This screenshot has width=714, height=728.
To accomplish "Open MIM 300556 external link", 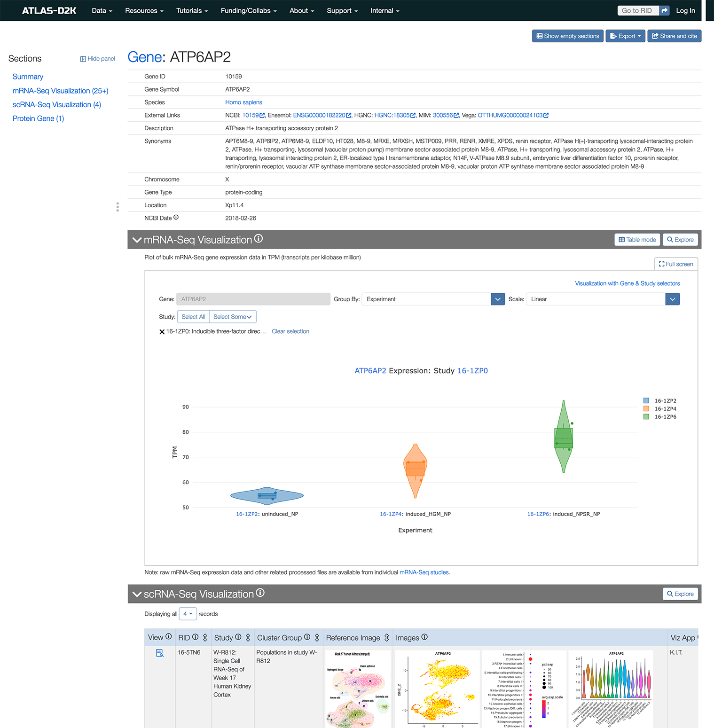I will click(446, 115).
